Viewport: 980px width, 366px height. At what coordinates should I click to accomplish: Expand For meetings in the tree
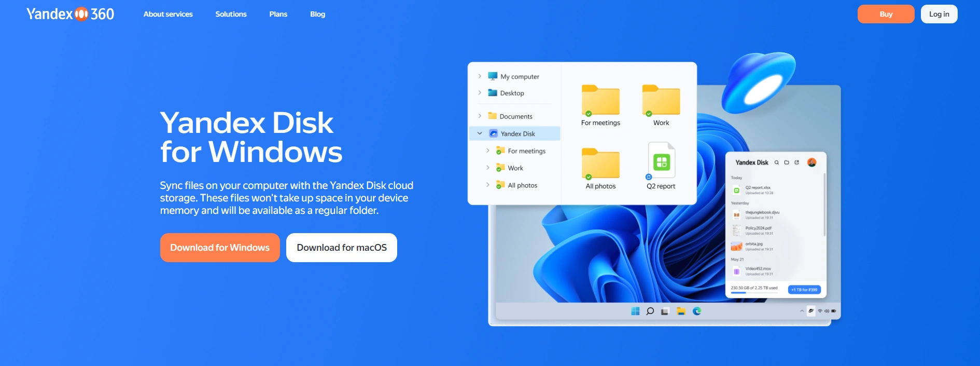coord(488,151)
